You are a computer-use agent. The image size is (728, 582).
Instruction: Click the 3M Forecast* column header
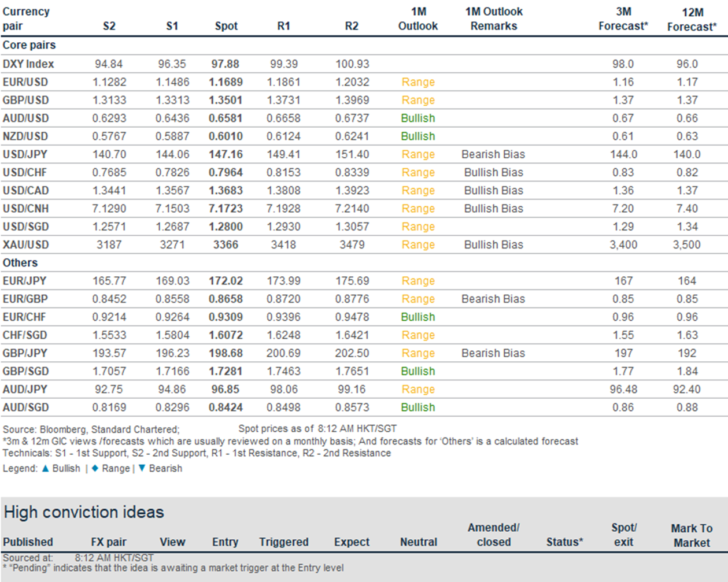pos(623,18)
